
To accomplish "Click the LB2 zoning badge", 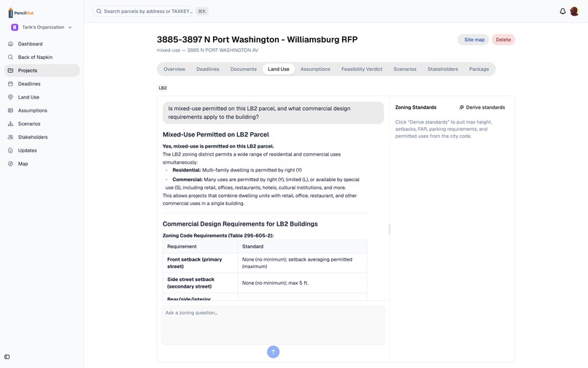I will (x=163, y=88).
